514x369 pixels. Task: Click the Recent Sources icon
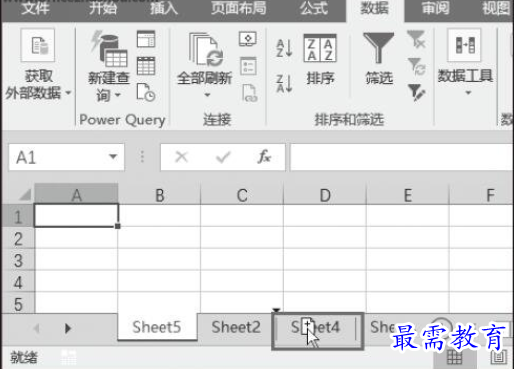[x=146, y=92]
